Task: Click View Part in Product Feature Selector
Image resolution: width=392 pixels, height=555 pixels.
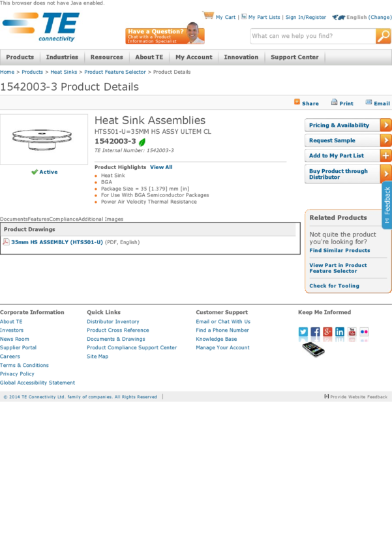Action: point(339,268)
